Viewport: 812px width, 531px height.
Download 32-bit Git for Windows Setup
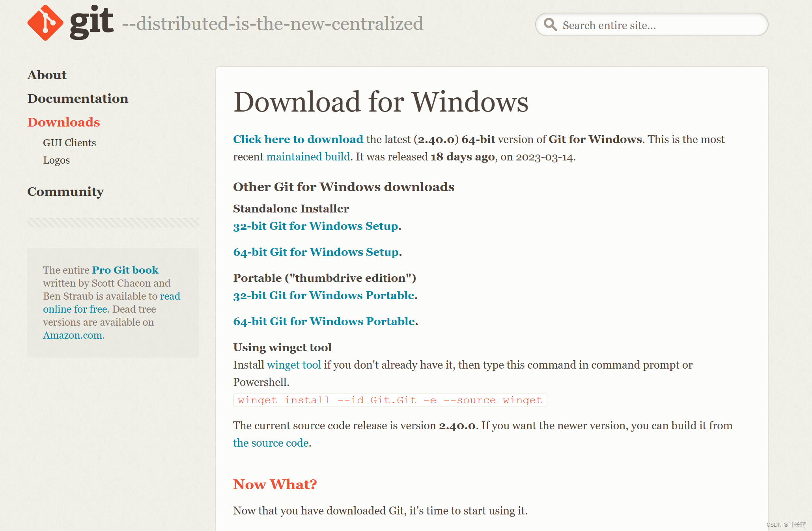click(316, 226)
